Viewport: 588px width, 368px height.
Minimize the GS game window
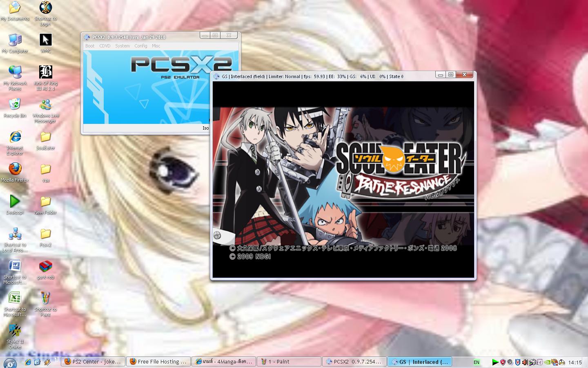pos(440,75)
